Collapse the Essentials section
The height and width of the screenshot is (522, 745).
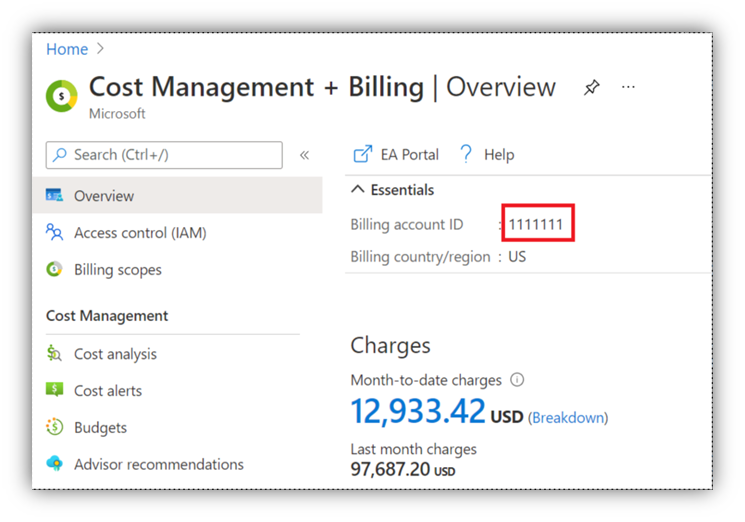(x=358, y=190)
